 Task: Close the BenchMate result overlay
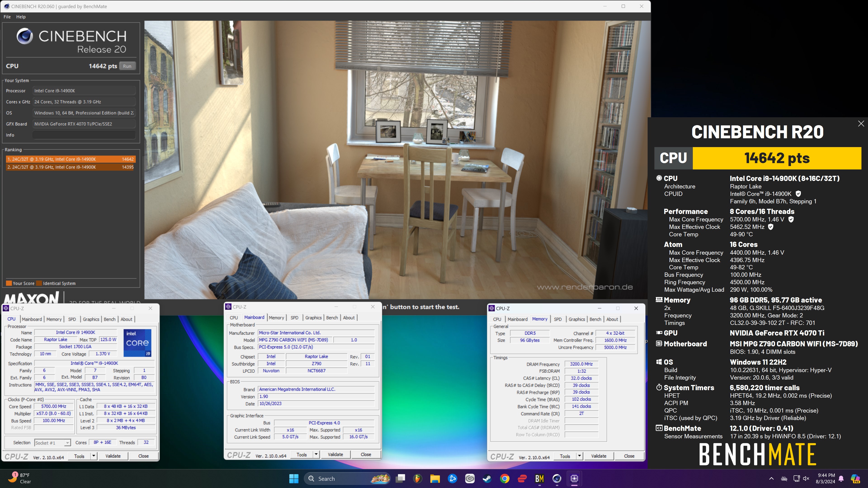(861, 124)
